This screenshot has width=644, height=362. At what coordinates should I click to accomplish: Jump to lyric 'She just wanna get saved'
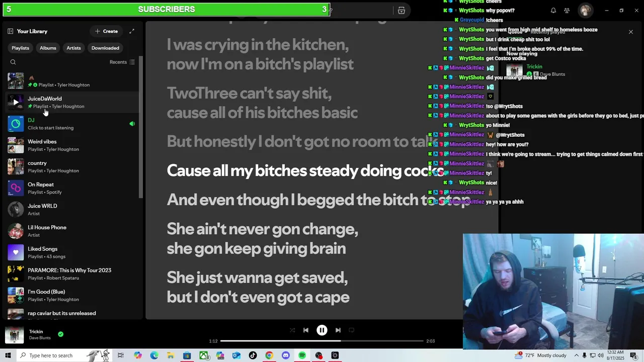258,287
